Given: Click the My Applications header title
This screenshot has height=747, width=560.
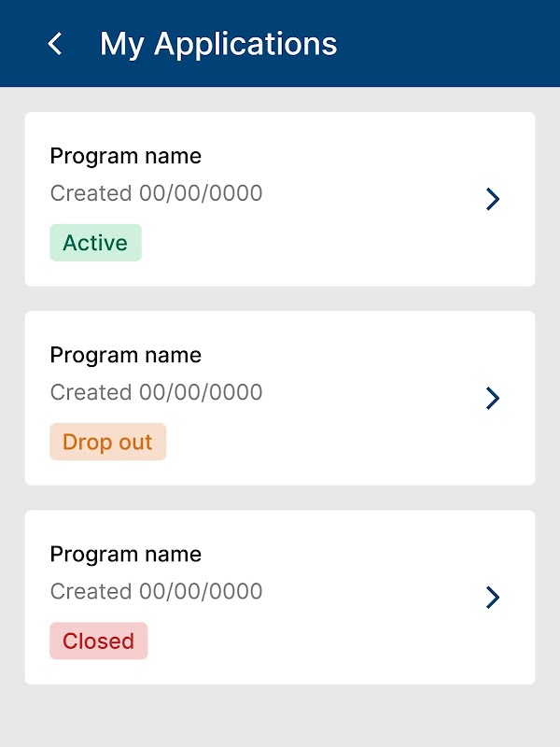Looking at the screenshot, I should [x=218, y=44].
